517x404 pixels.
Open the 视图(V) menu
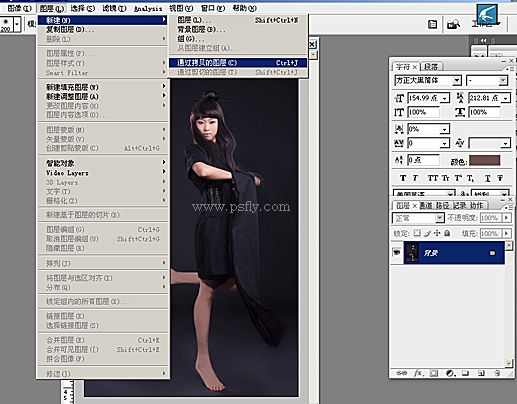[x=181, y=8]
